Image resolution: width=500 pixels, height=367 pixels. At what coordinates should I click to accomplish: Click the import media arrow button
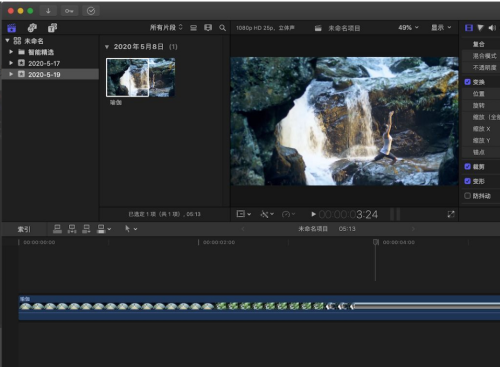click(48, 11)
